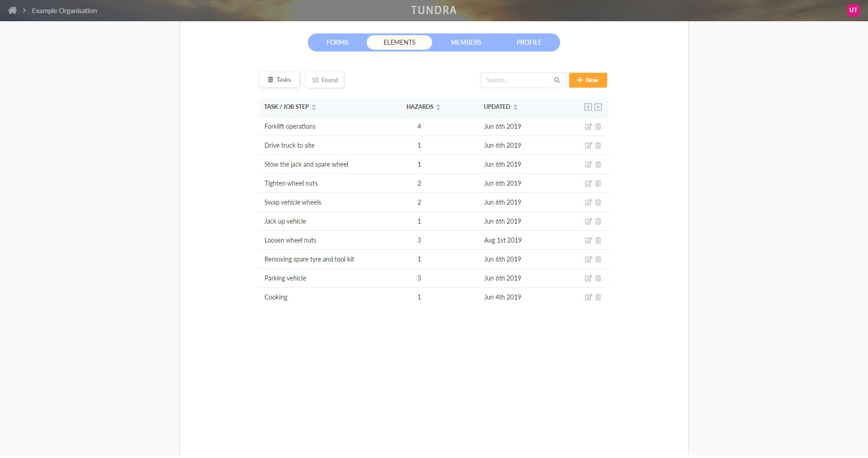
Task: Sort by Hazards column
Action: [x=423, y=107]
